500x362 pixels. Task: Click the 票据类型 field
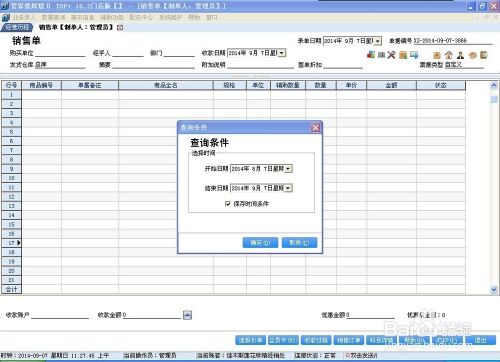click(464, 65)
